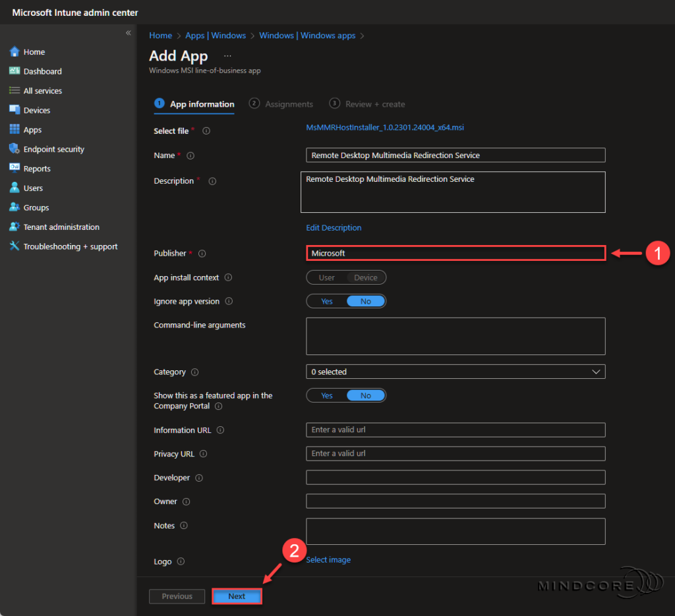The image size is (675, 616).
Task: Click the Next button
Action: [237, 596]
